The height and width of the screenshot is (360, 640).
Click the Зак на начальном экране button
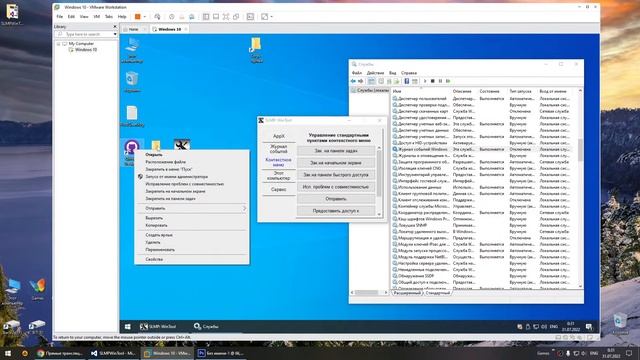(x=336, y=163)
